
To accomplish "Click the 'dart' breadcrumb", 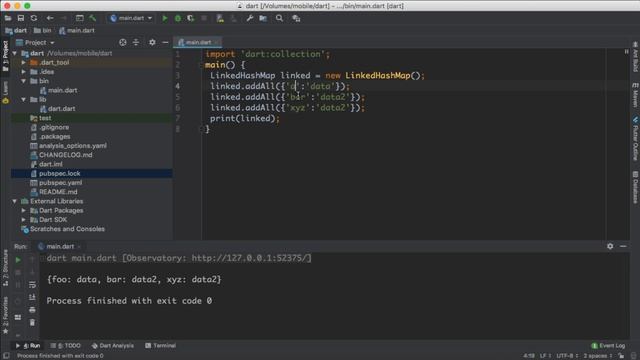I will pos(16,31).
